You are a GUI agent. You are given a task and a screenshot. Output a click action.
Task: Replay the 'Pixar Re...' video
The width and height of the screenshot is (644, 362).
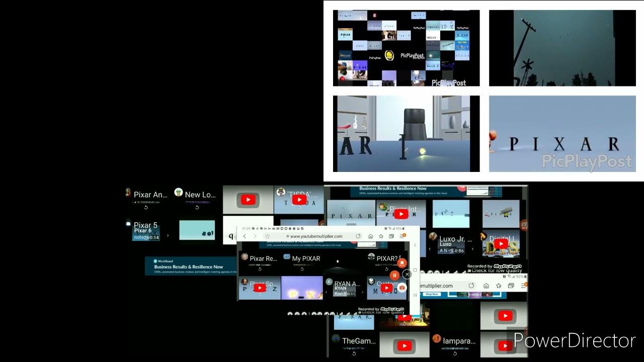[260, 269]
